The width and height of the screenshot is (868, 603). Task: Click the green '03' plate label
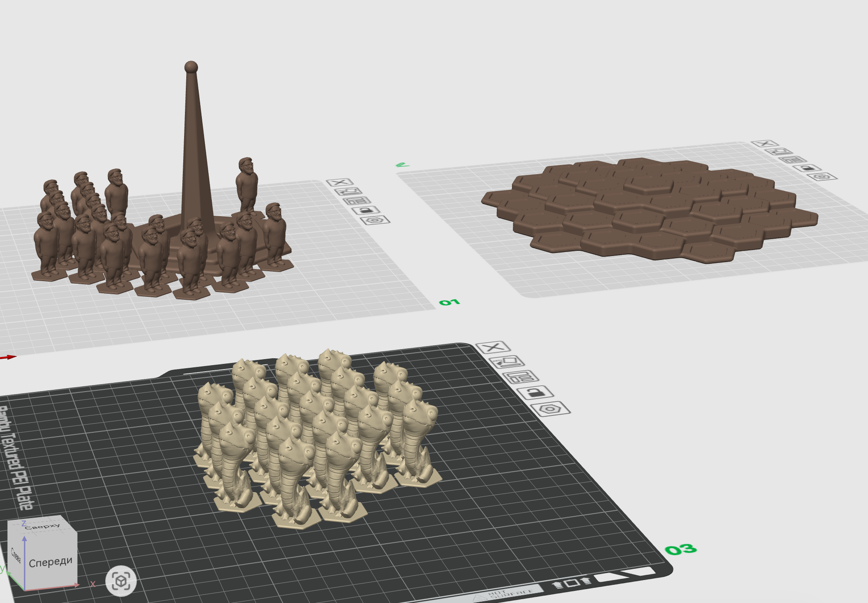(681, 550)
